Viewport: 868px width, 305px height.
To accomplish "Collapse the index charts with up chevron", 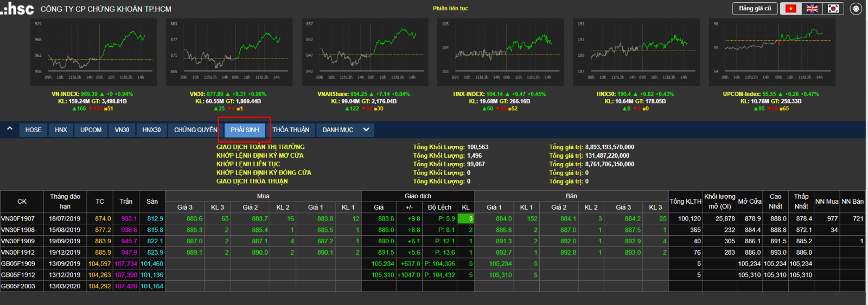I will (x=10, y=129).
